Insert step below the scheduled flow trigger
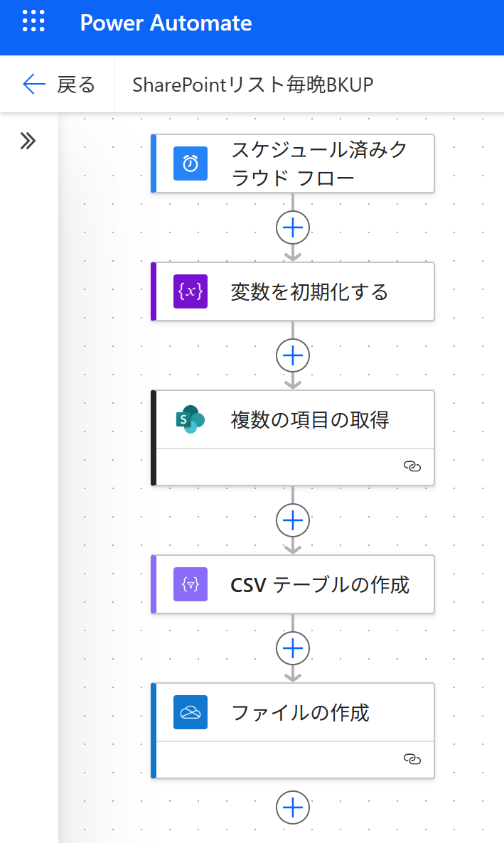The width and height of the screenshot is (504, 843). coord(293,227)
